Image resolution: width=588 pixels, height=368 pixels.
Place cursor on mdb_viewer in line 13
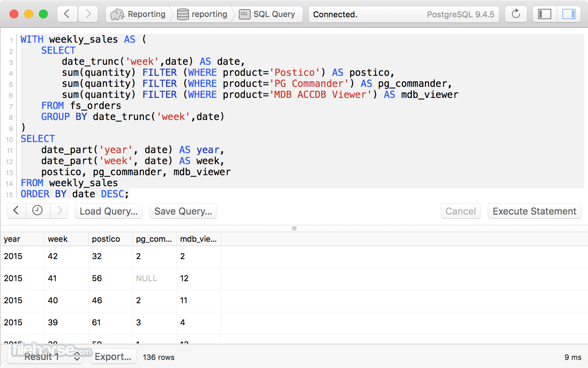(x=202, y=172)
